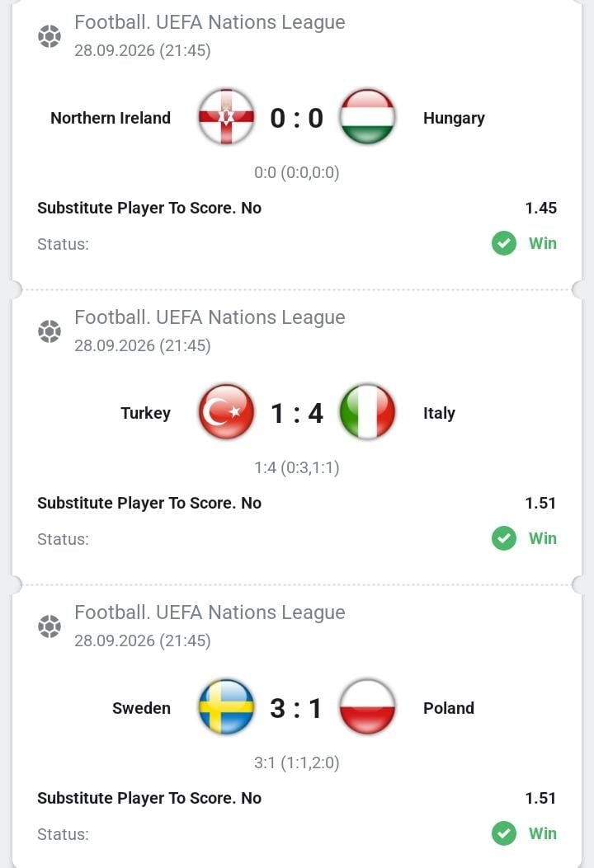594x868 pixels.
Task: Click green Win checkmark for Sweden vs Poland
Action: [x=504, y=833]
